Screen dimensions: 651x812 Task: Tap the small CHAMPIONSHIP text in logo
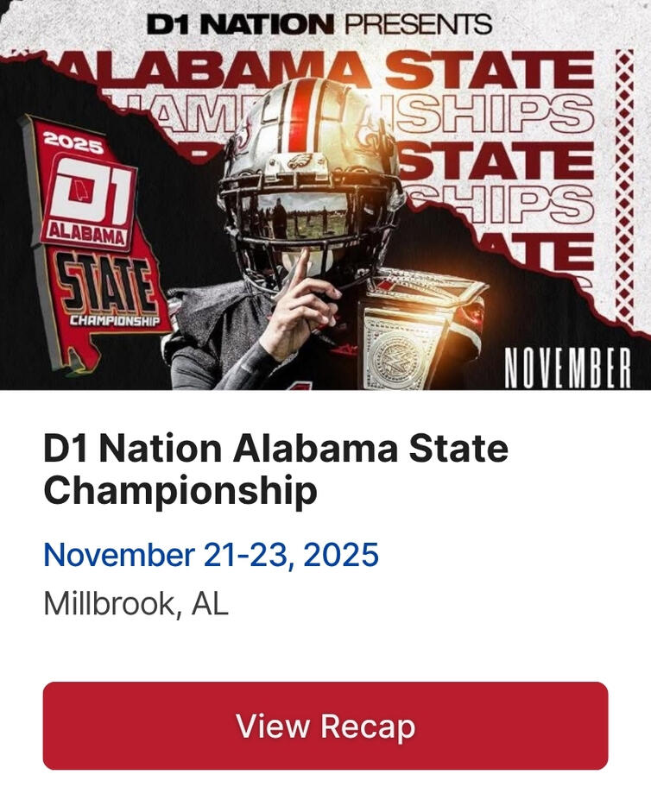pos(114,321)
